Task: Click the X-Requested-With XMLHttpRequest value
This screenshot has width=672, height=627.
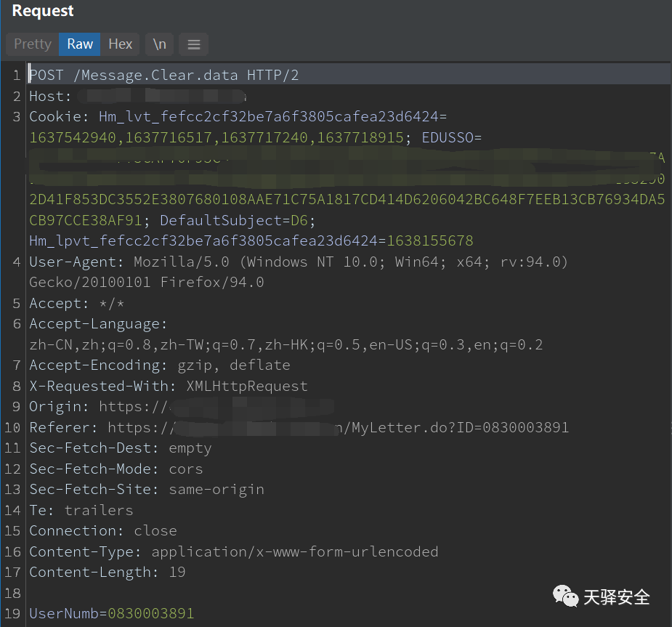Action: pos(247,387)
